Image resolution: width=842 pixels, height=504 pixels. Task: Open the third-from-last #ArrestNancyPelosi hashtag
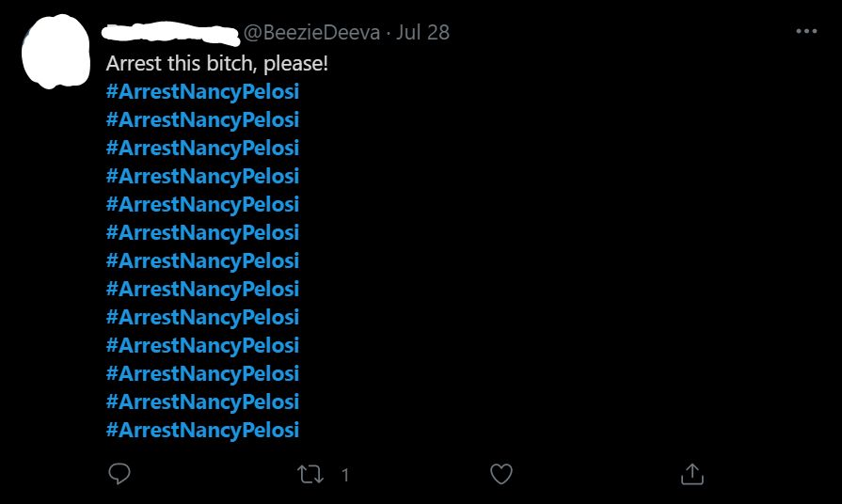pos(202,374)
